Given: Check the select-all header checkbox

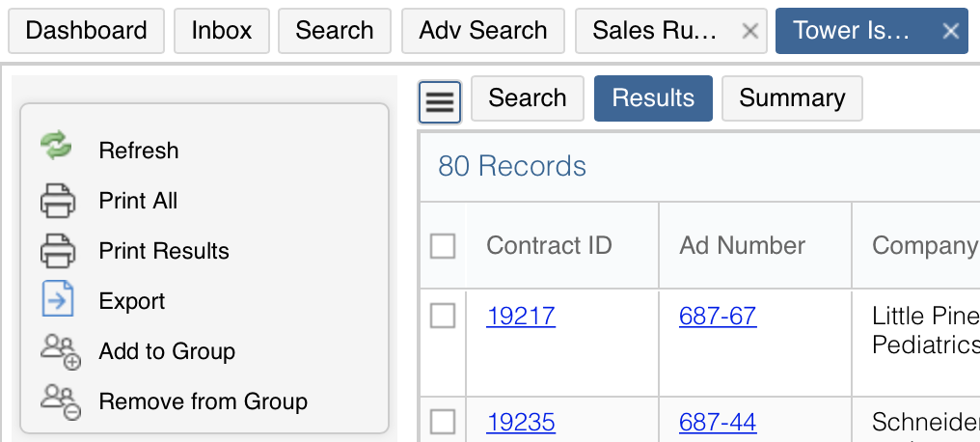Looking at the screenshot, I should [x=443, y=246].
